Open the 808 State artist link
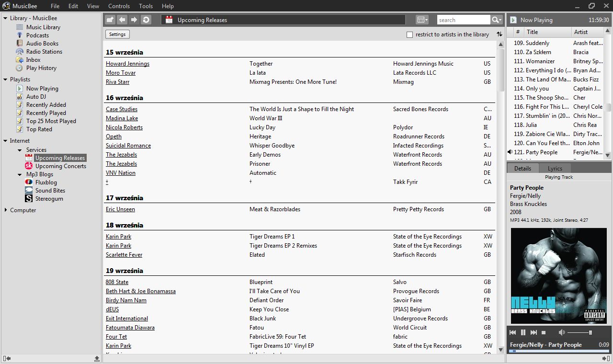The image size is (613, 364). [117, 282]
